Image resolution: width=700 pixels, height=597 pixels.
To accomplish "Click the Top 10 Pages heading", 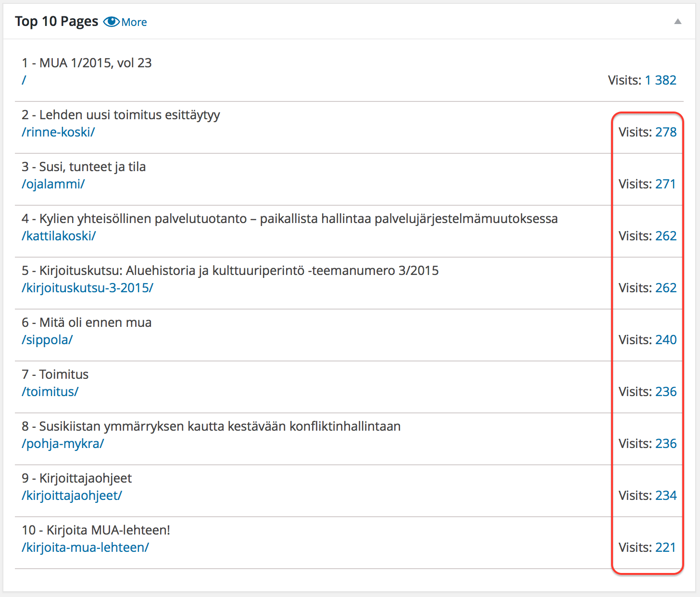I will coord(57,22).
